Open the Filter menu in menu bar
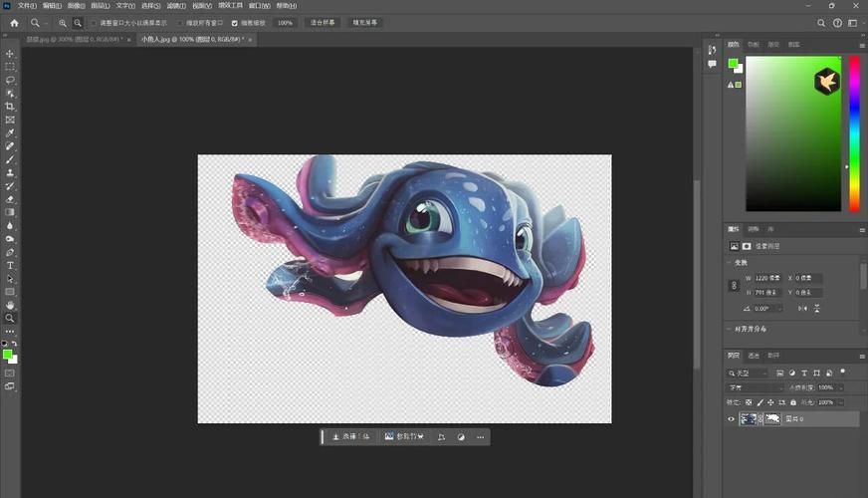Screen dimensions: 868x498 click(176, 6)
